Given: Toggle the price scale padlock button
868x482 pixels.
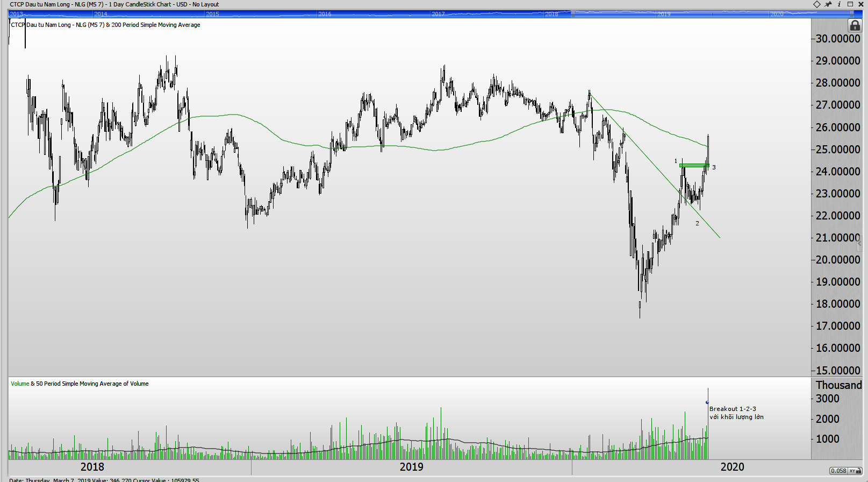Looking at the screenshot, I should (855, 25).
